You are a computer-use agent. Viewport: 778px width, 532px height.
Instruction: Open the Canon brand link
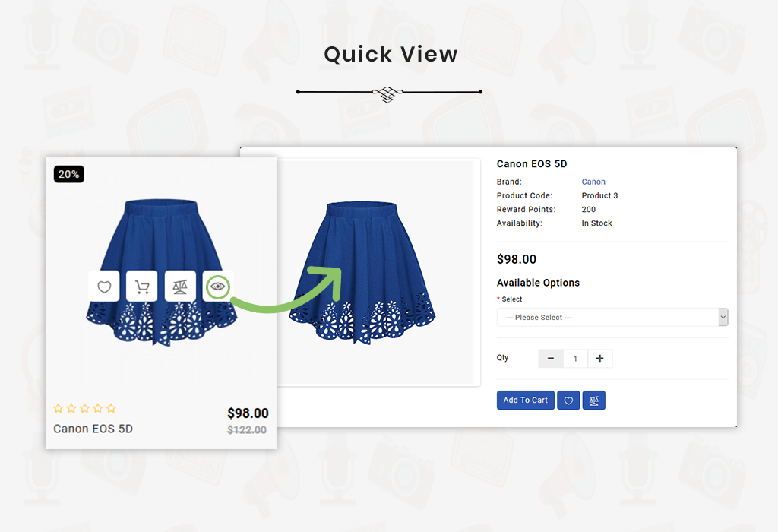click(593, 182)
